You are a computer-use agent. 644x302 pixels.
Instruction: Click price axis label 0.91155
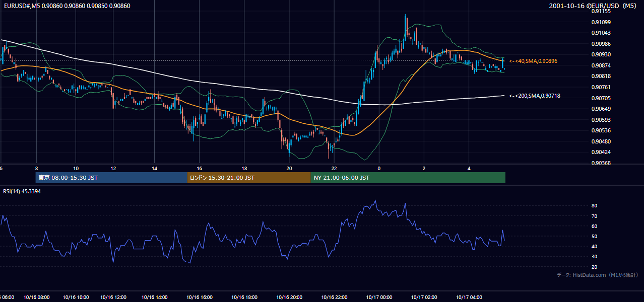601,11
